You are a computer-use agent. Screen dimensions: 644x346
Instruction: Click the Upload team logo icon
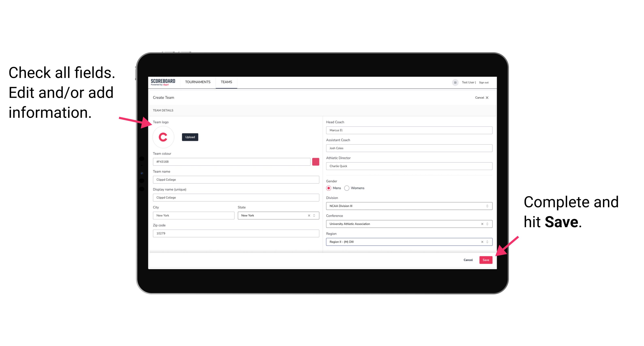[x=190, y=137]
